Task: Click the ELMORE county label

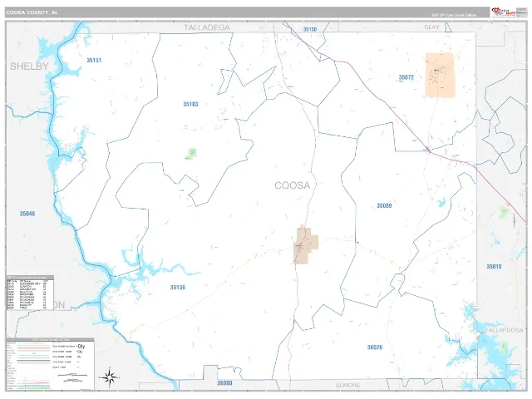Action: (x=347, y=386)
